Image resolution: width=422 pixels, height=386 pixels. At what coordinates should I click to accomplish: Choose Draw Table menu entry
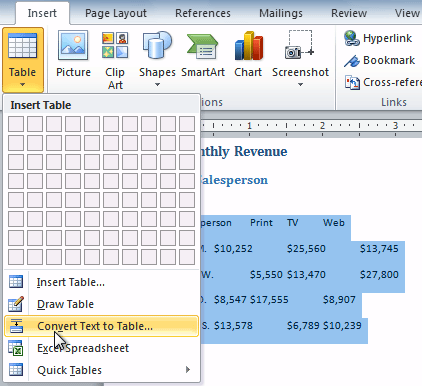click(x=102, y=304)
